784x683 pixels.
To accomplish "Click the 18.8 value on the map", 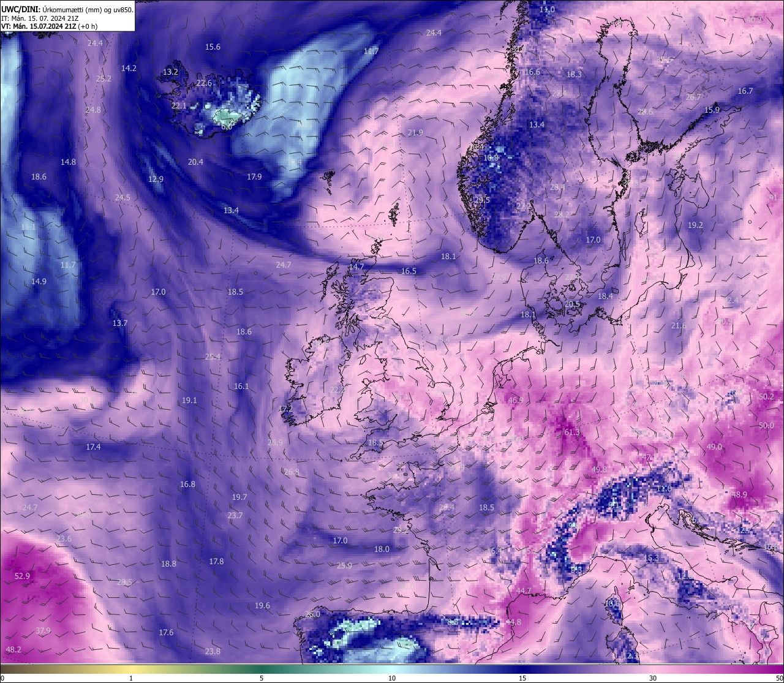I will 168,564.
